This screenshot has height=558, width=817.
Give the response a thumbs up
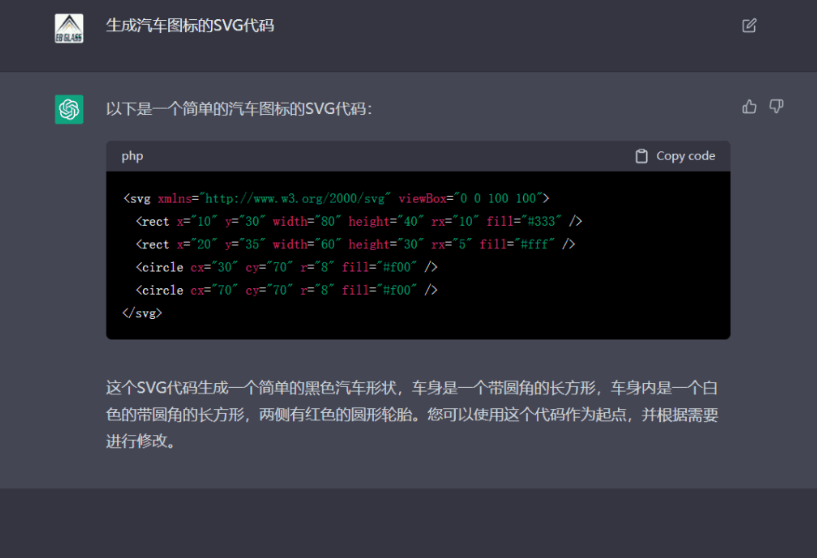tap(749, 107)
